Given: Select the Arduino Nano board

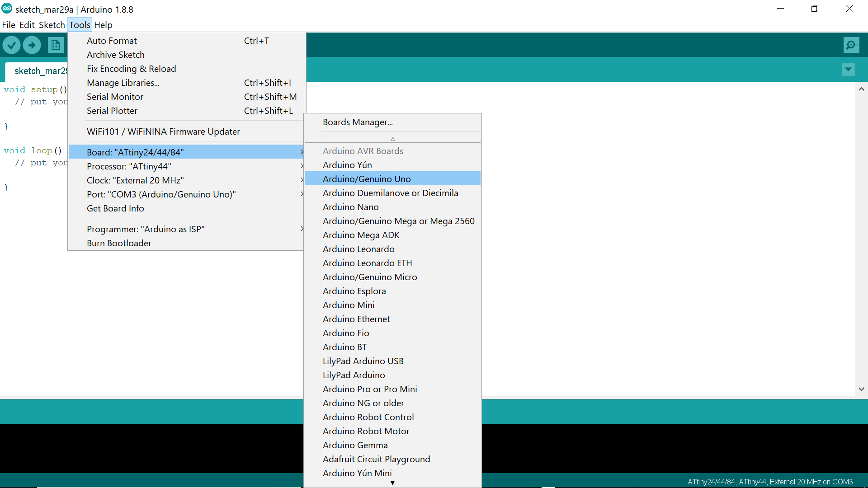Looking at the screenshot, I should click(350, 207).
